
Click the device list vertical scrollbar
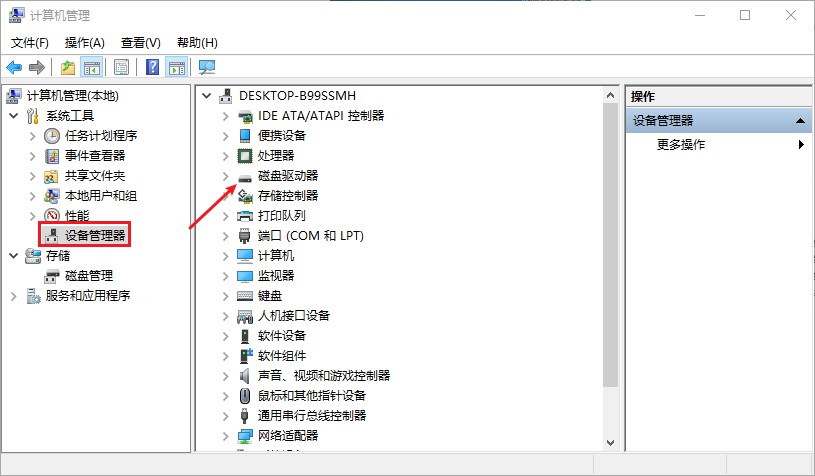(609, 250)
